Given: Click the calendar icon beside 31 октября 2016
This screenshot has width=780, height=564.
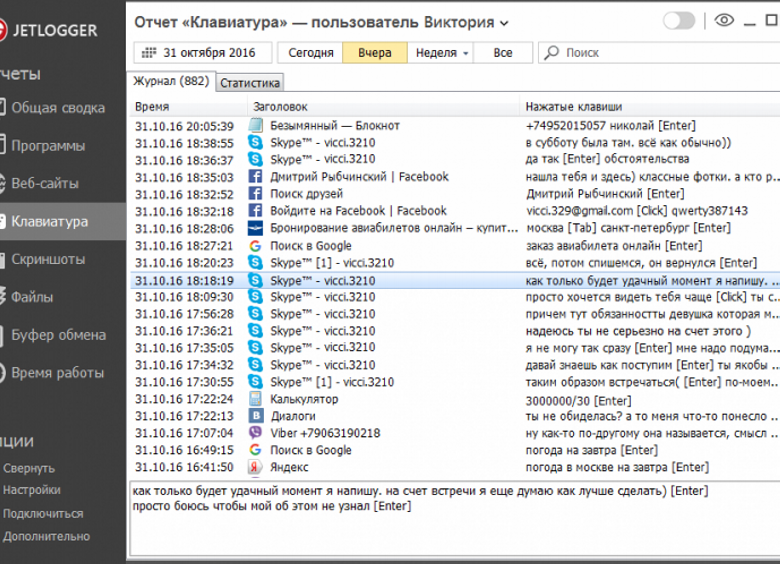Looking at the screenshot, I should 149,53.
